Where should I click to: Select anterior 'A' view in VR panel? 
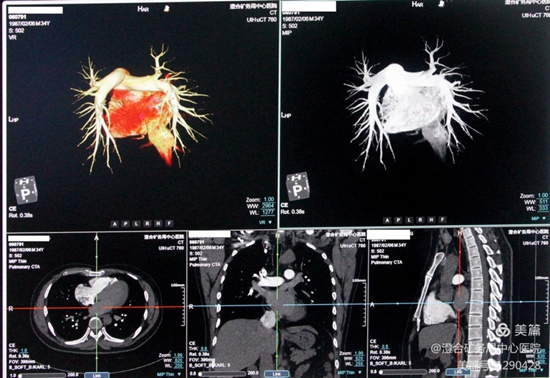pyautogui.click(x=114, y=223)
